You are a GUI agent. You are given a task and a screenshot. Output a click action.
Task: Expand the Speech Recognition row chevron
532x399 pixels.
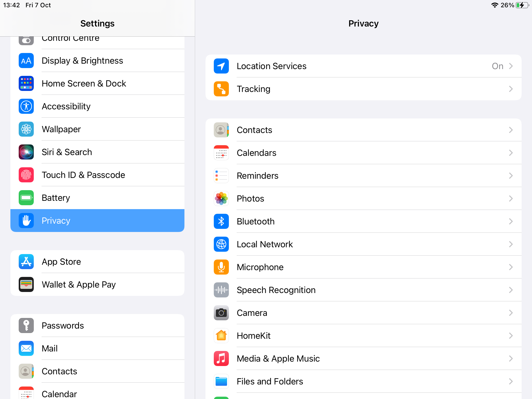[x=511, y=290]
